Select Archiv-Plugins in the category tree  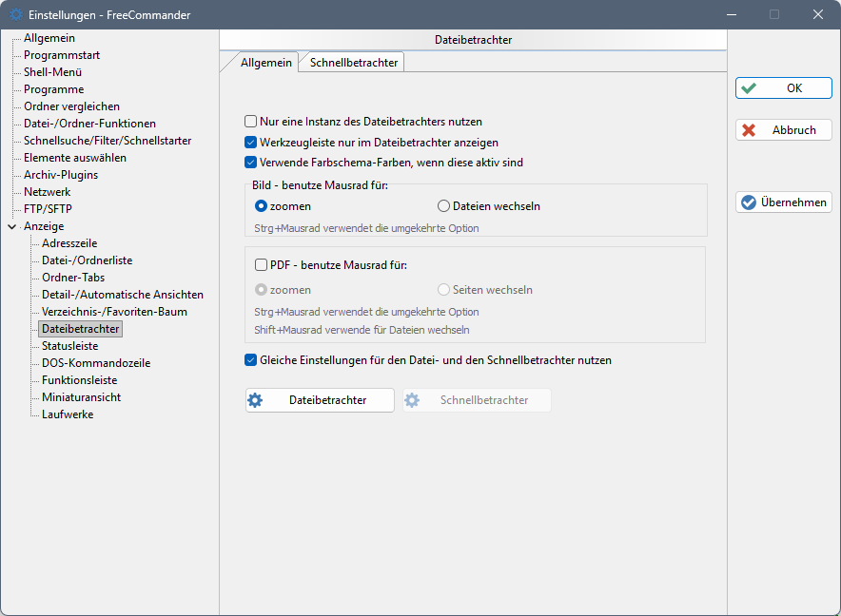[61, 175]
